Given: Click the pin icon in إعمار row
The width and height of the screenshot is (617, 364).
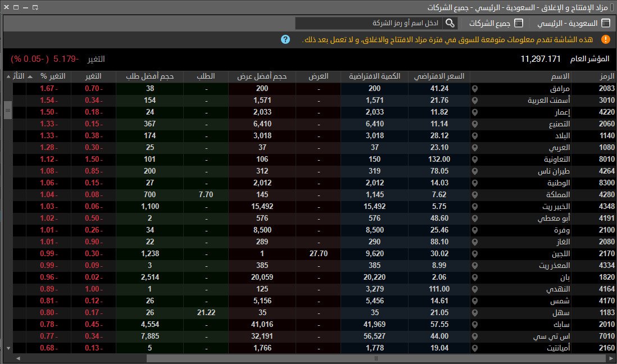Looking at the screenshot, I should point(475,112).
